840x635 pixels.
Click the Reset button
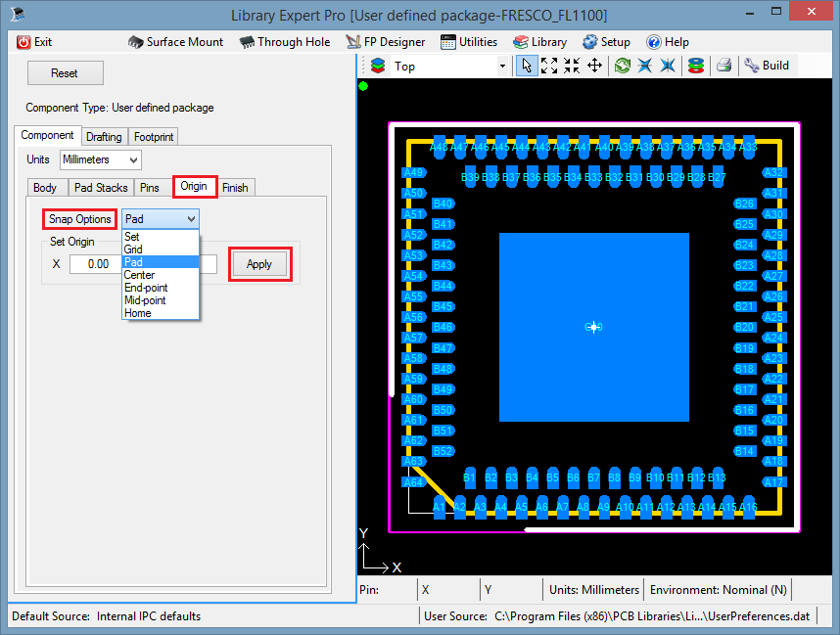66,73
